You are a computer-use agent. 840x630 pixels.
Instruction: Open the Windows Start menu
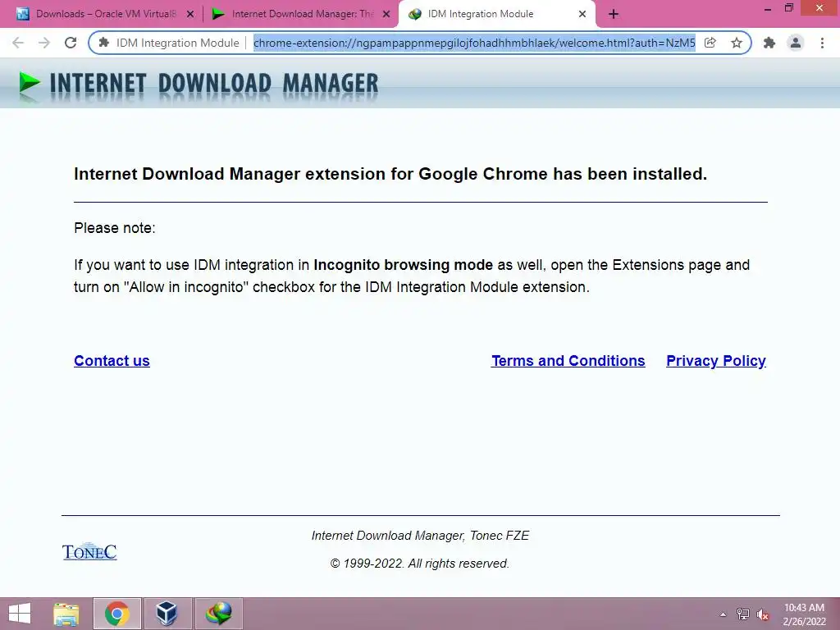click(20, 614)
